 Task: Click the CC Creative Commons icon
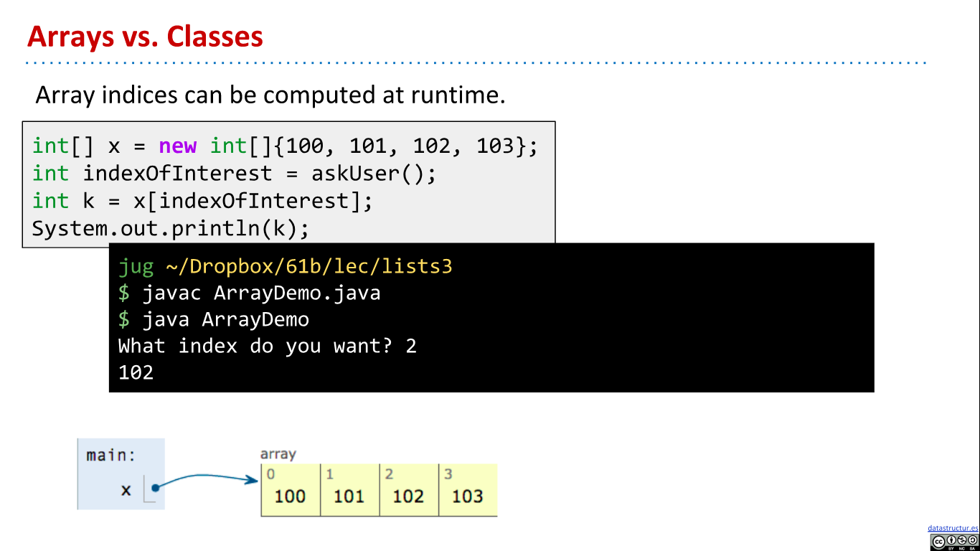click(939, 541)
